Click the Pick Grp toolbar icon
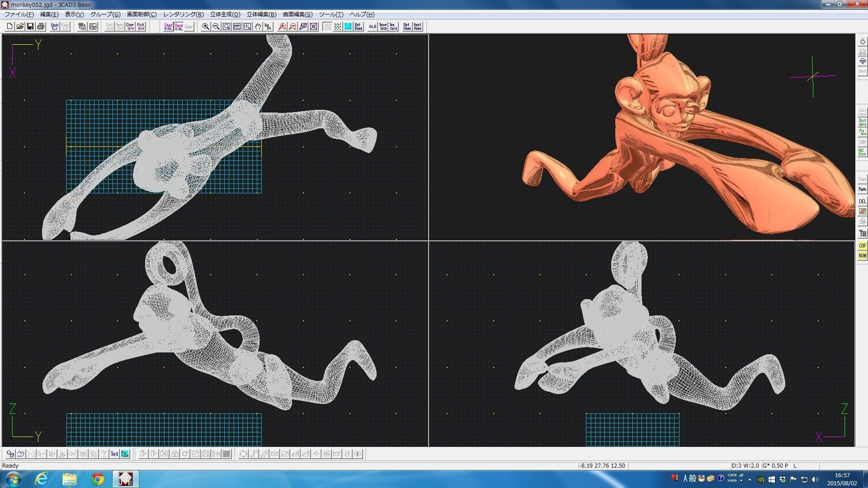Image resolution: width=868 pixels, height=488 pixels. click(x=141, y=27)
